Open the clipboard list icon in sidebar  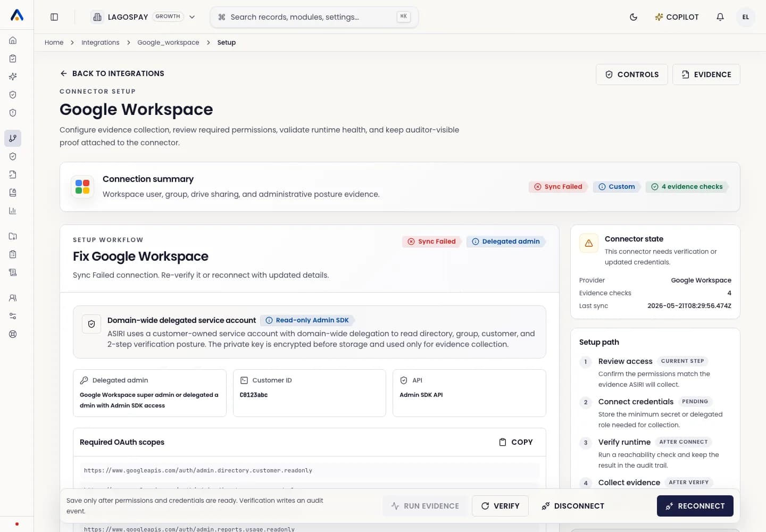13,254
